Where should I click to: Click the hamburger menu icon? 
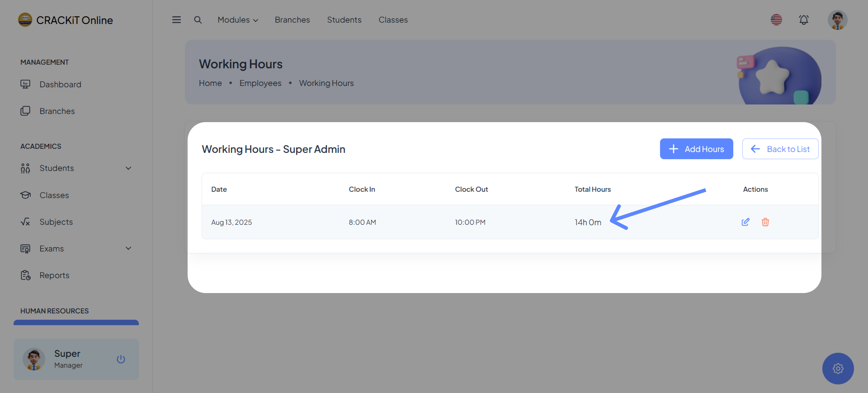(x=176, y=20)
